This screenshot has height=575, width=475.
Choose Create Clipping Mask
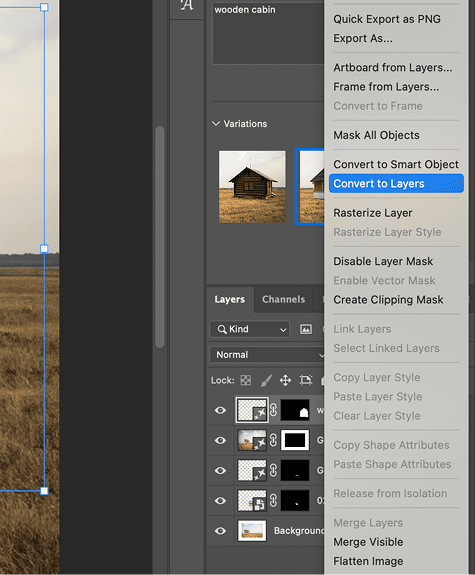(388, 300)
